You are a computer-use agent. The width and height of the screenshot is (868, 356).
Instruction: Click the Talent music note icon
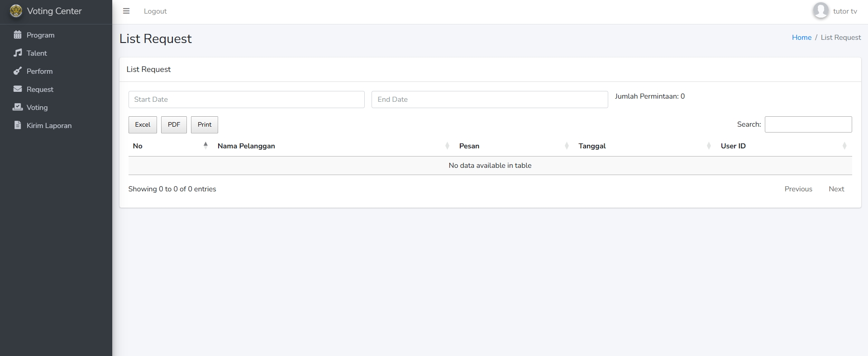18,53
